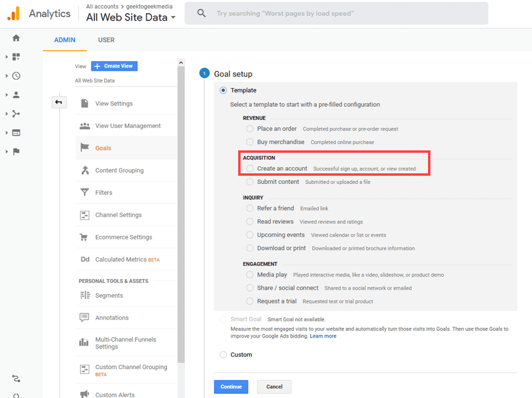The width and height of the screenshot is (532, 398).
Task: Select the Template radio button
Action: [x=223, y=91]
